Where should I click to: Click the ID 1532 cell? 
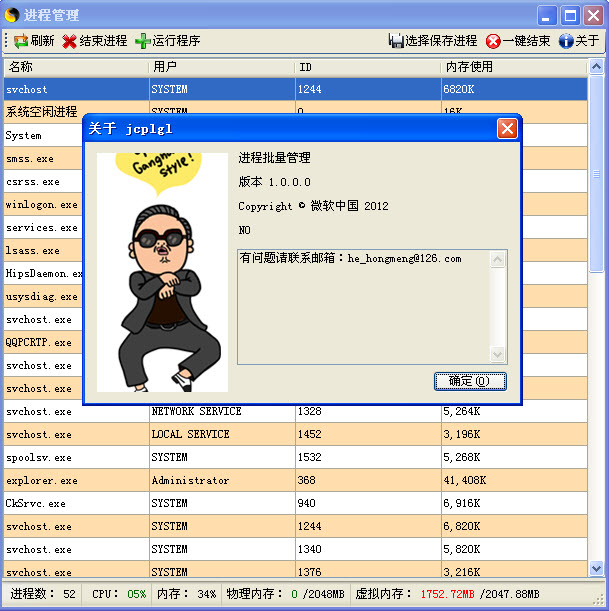pos(368,457)
